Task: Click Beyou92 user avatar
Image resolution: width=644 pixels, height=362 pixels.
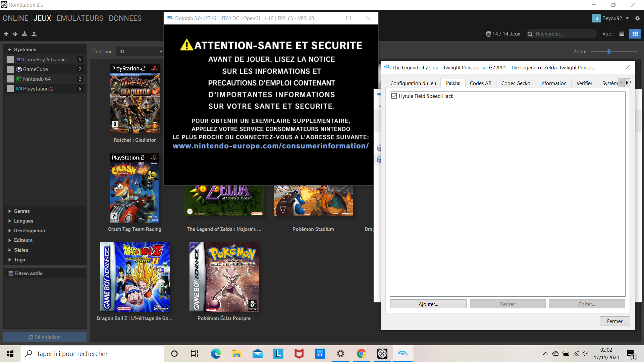Action: (596, 18)
